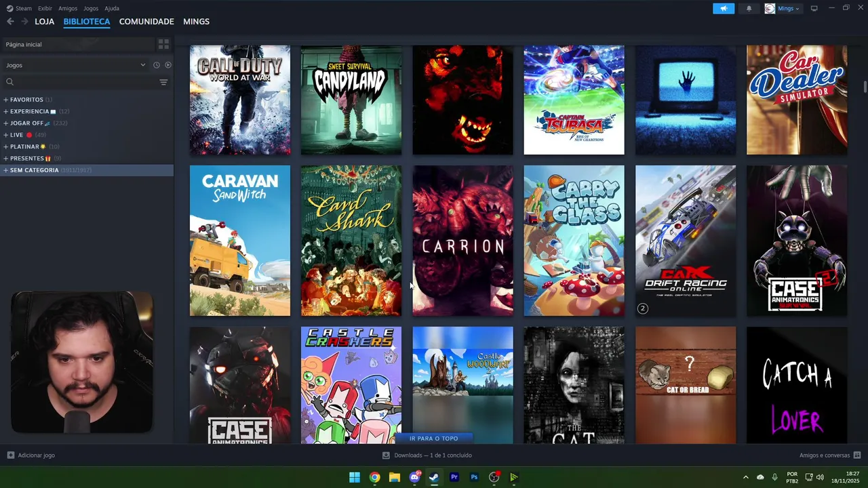868x488 pixels.
Task: Open the Exibir menu
Action: pos(45,8)
